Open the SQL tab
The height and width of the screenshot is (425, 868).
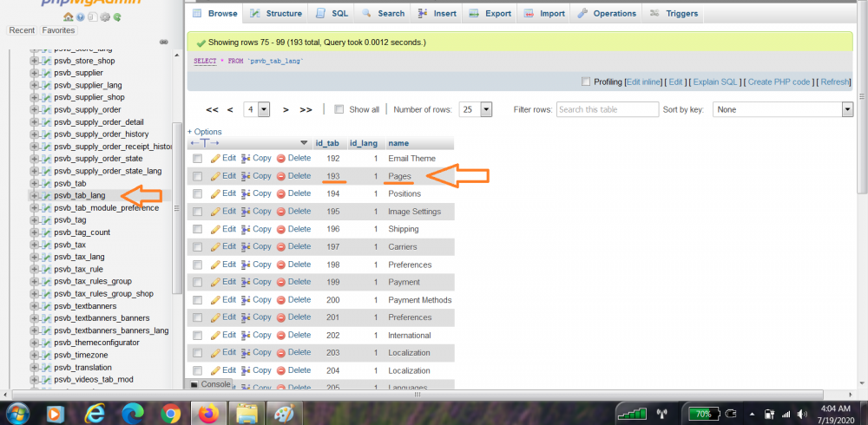331,13
